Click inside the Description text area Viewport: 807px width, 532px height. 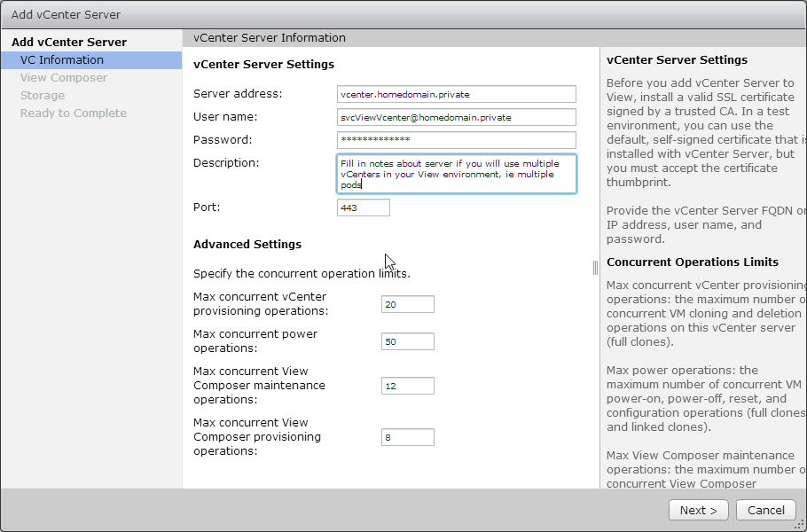coord(457,174)
